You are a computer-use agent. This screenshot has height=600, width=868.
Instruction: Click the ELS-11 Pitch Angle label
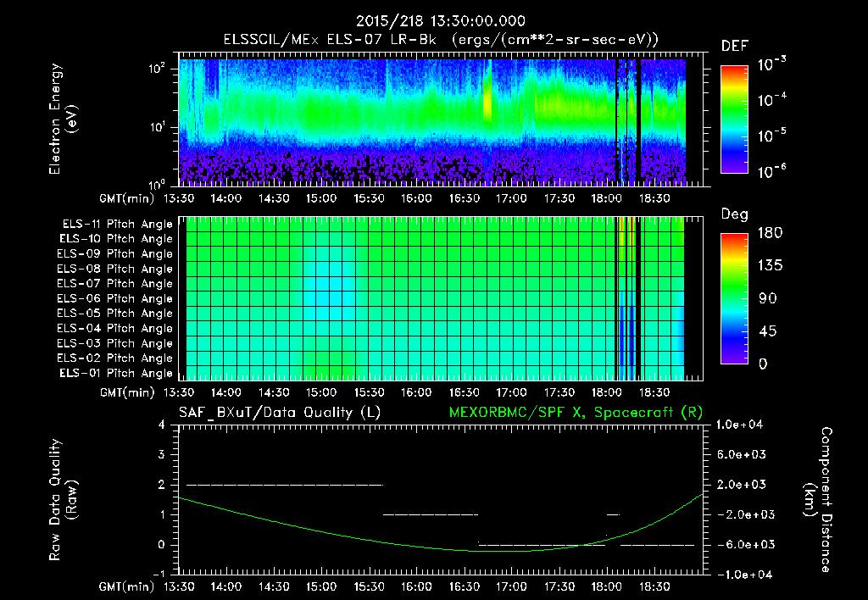click(117, 225)
